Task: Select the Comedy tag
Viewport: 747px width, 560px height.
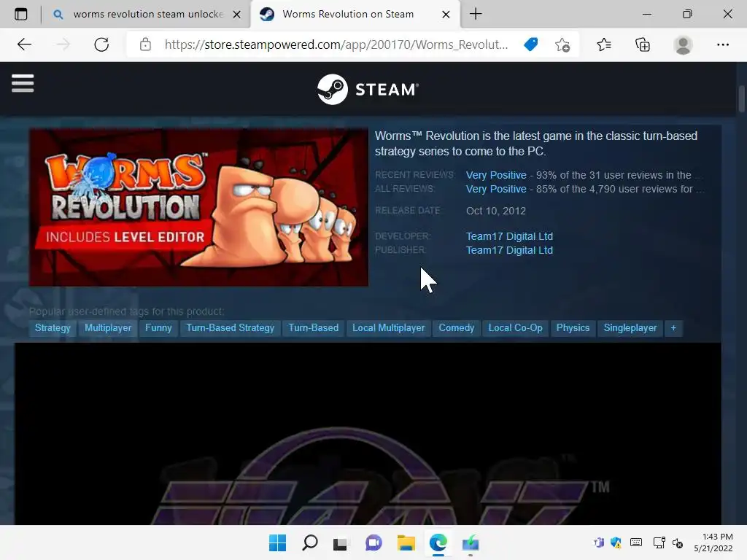Action: [x=457, y=327]
